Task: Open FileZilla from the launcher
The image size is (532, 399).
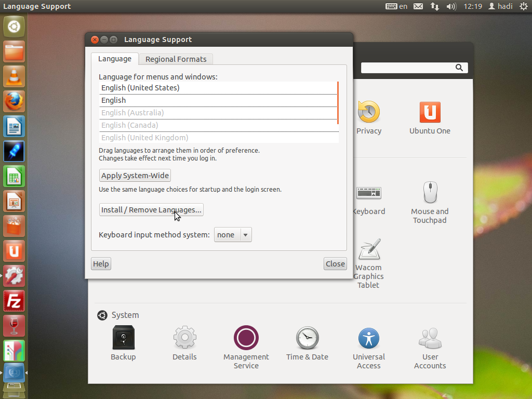Action: point(14,301)
